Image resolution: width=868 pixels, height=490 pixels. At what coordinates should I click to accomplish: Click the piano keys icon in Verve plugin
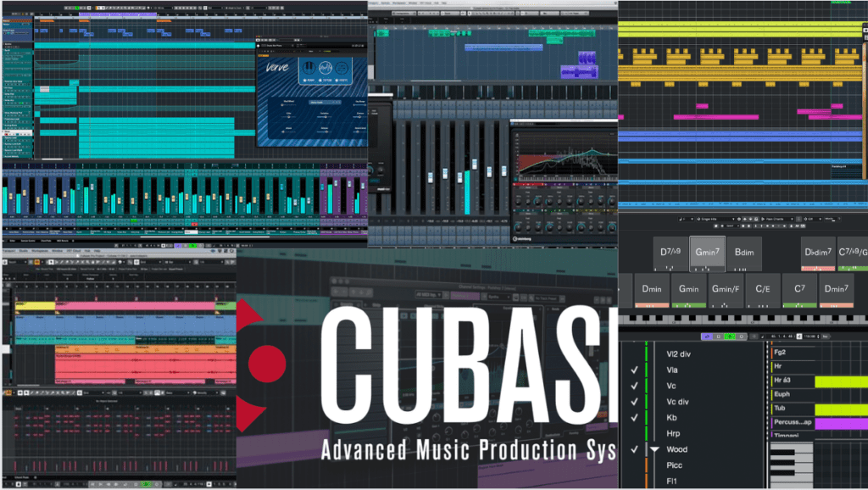coord(309,68)
